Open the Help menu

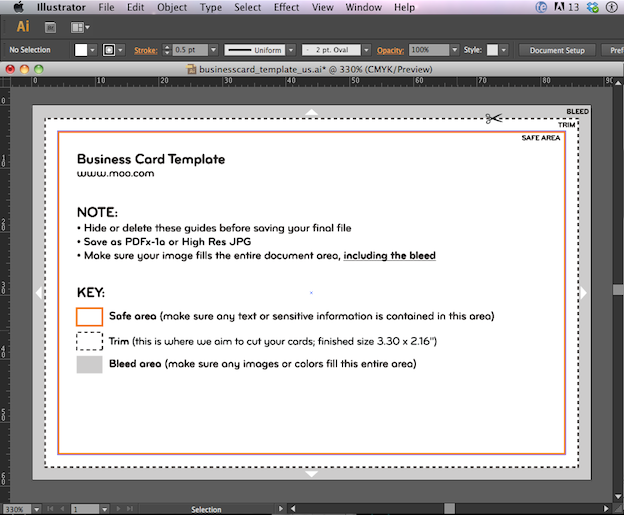[x=404, y=7]
